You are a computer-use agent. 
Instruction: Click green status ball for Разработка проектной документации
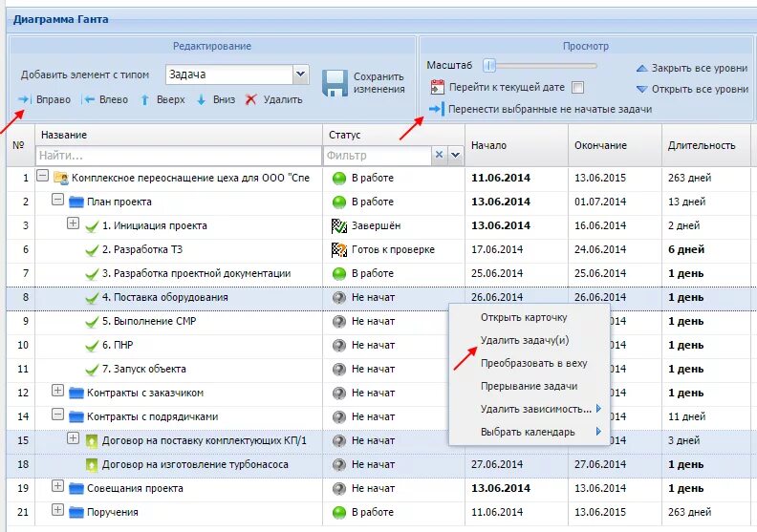pyautogui.click(x=339, y=273)
